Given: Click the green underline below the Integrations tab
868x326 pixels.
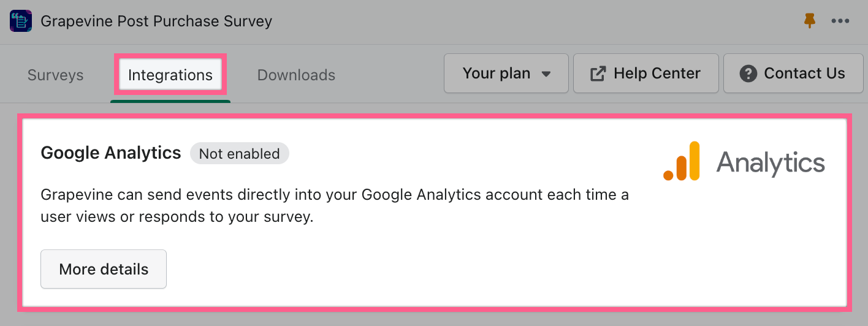Looking at the screenshot, I should pyautogui.click(x=170, y=101).
